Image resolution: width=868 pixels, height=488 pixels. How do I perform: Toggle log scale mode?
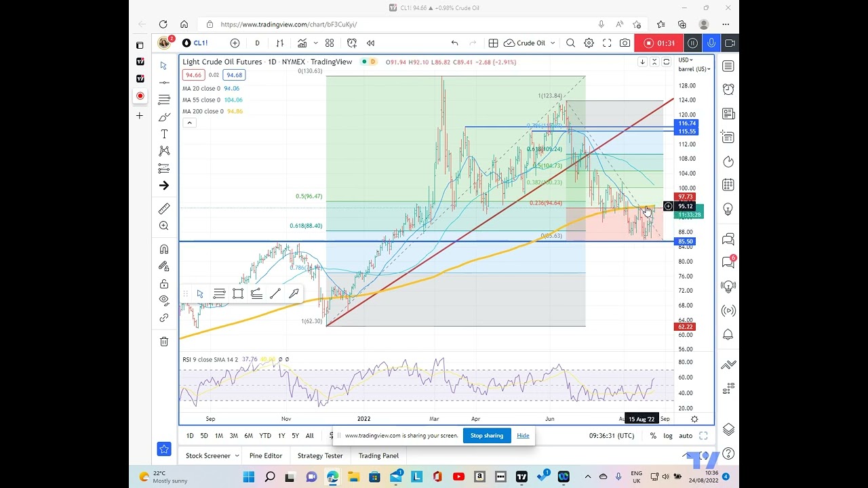668,436
